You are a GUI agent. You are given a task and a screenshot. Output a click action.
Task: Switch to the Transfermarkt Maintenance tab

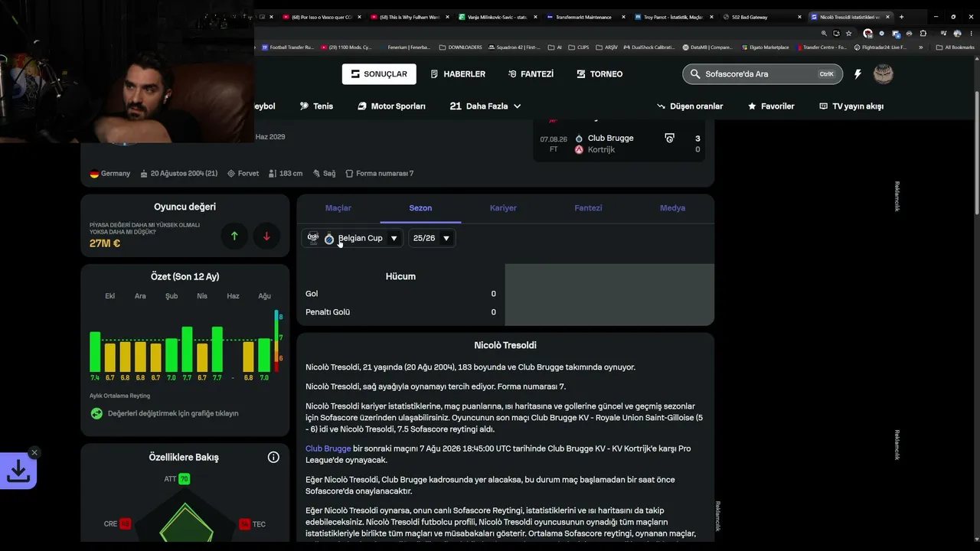(586, 17)
